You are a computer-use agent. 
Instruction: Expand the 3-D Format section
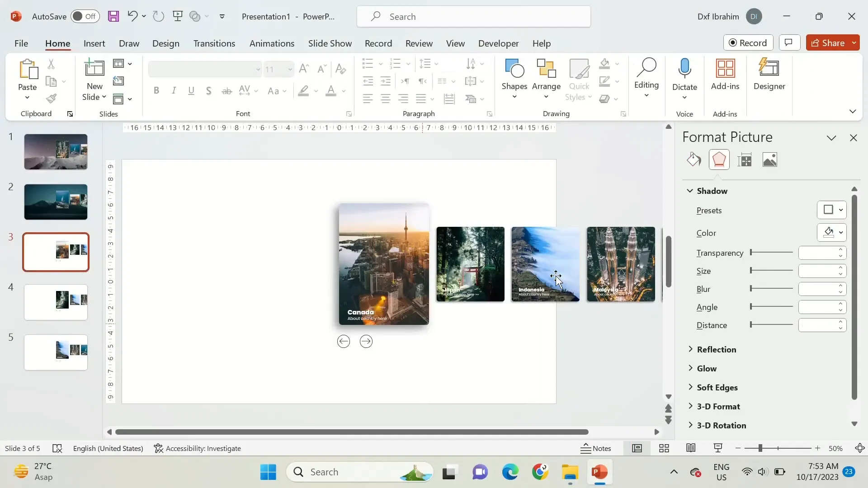pos(690,406)
